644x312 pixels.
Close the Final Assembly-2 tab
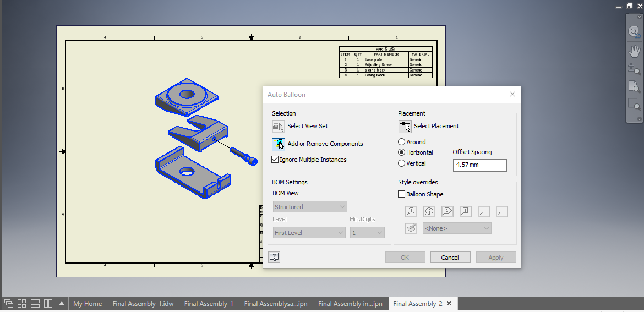tap(449, 303)
